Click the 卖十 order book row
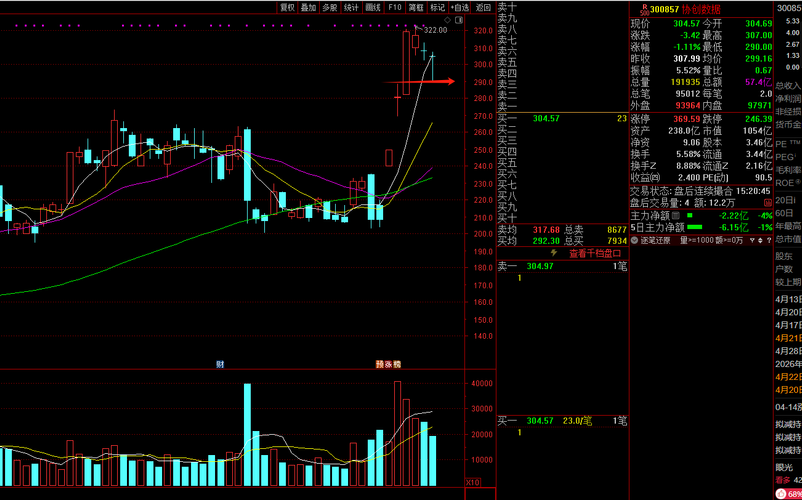The width and height of the screenshot is (802, 500). click(563, 7)
